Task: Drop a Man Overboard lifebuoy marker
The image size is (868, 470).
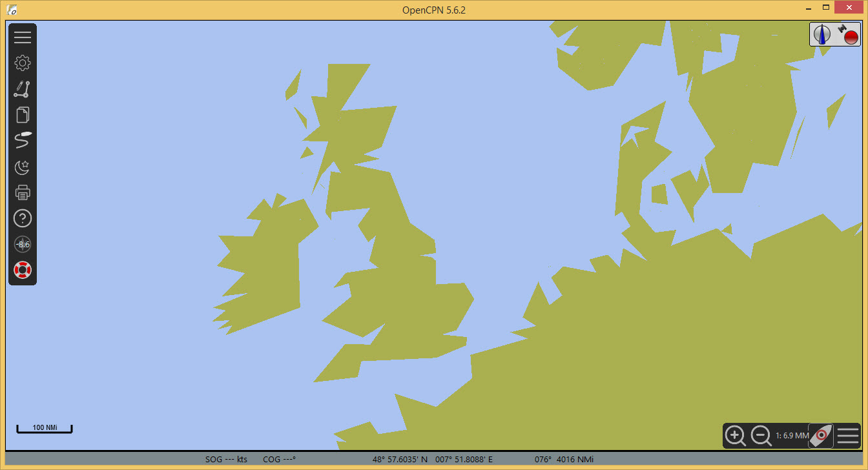Action: point(23,270)
